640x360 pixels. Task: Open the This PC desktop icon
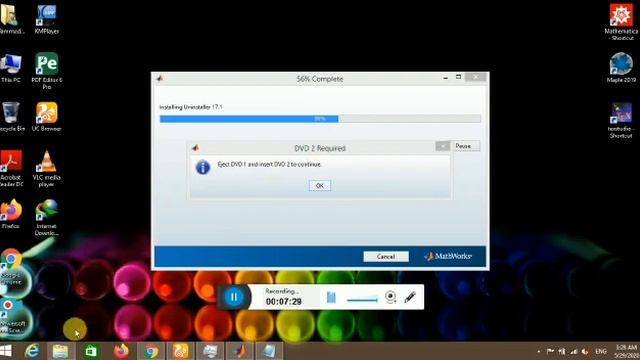coord(11,68)
